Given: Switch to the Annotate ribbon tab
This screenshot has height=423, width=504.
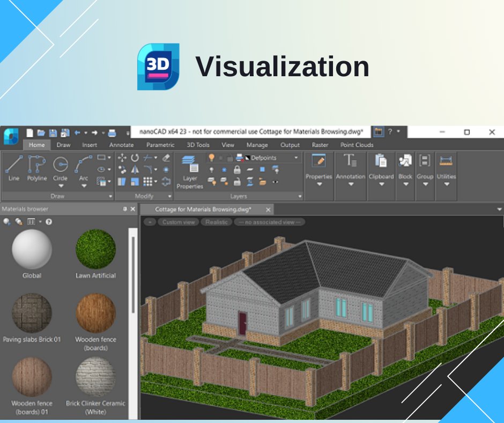Looking at the screenshot, I should point(121,145).
